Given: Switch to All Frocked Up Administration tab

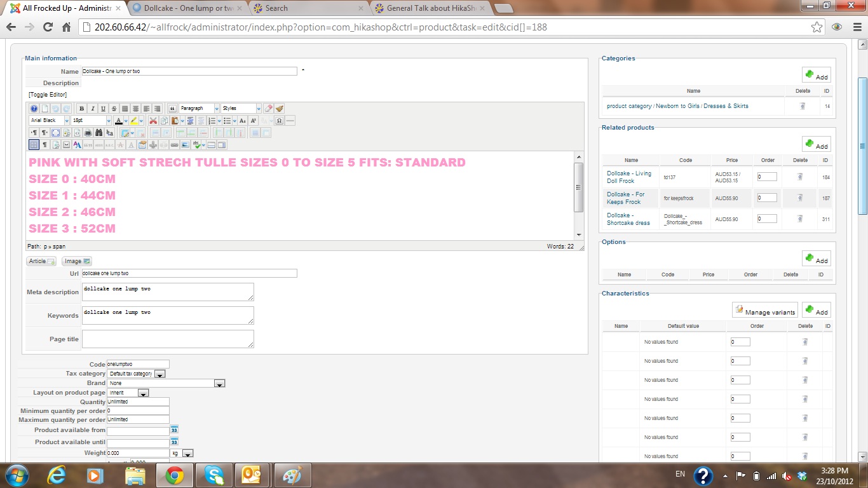Looking at the screenshot, I should click(66, 8).
